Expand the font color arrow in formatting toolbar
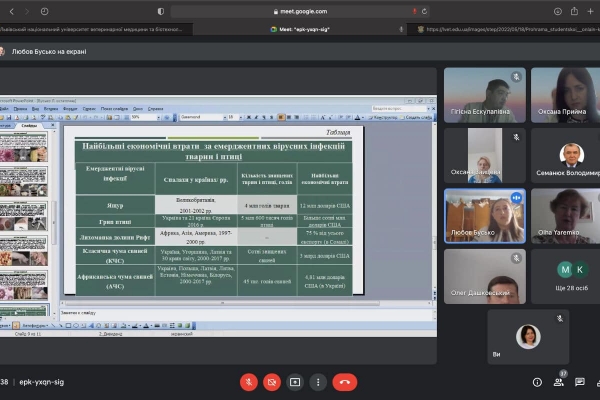Image resolution: width=600 pixels, height=400 pixels. pos(363,118)
